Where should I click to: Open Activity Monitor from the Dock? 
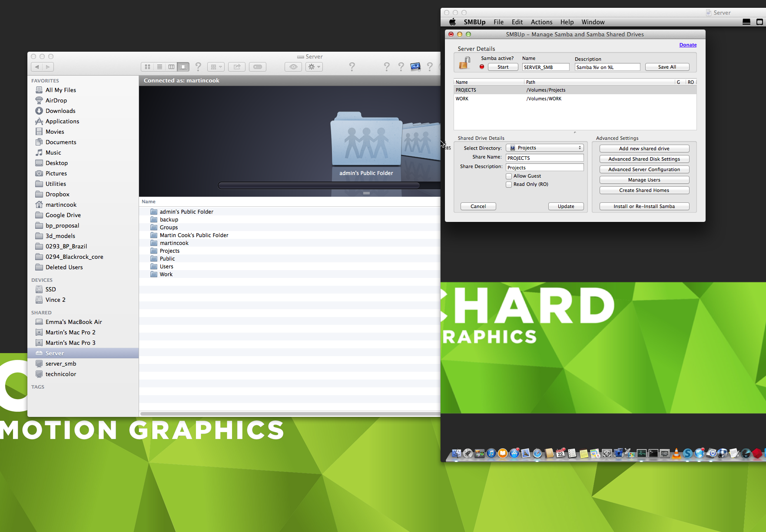pos(642,453)
